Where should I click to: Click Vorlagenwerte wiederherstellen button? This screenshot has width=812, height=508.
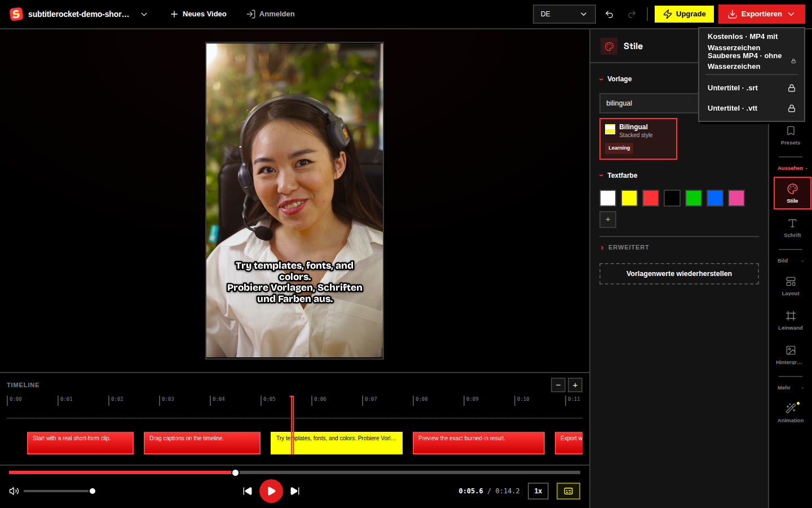point(679,274)
